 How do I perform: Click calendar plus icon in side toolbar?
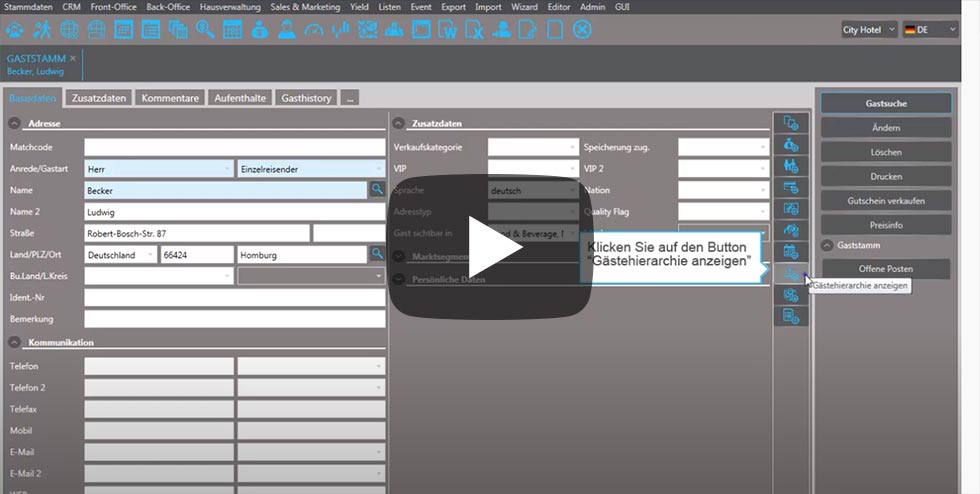click(x=791, y=251)
